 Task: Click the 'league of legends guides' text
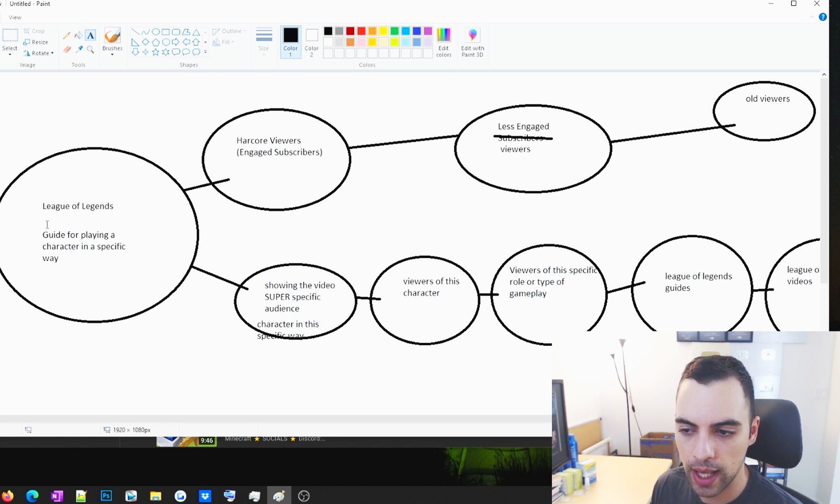click(698, 282)
